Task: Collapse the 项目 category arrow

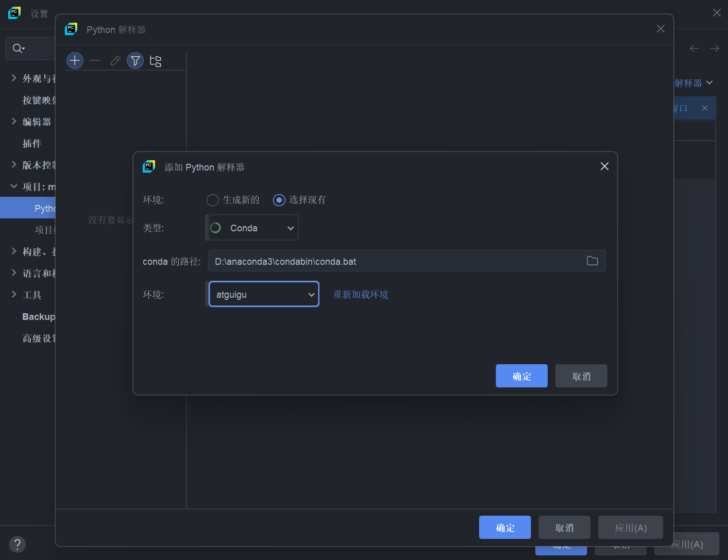Action: [14, 186]
